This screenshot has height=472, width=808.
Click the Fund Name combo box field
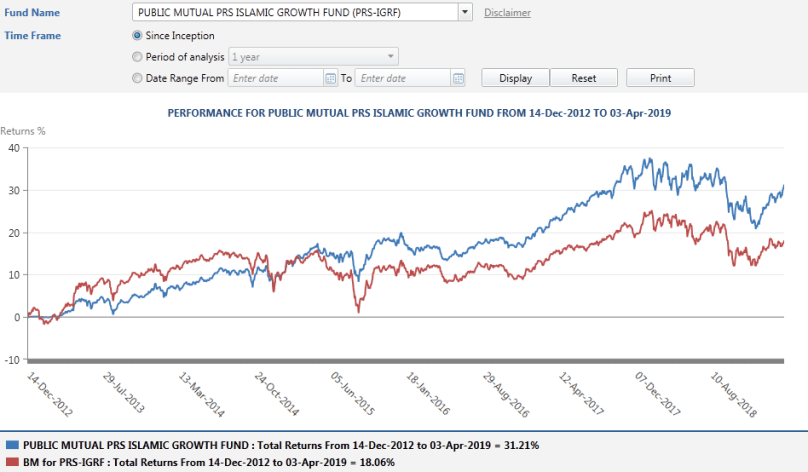click(x=295, y=13)
